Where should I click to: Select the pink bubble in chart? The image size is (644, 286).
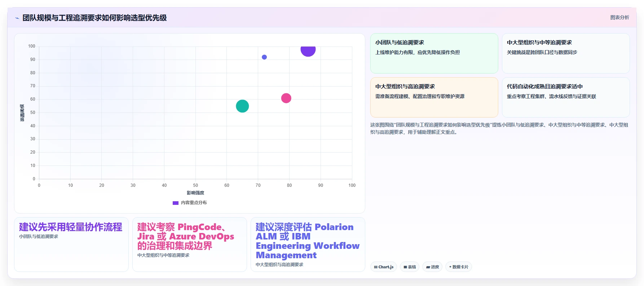click(x=286, y=98)
